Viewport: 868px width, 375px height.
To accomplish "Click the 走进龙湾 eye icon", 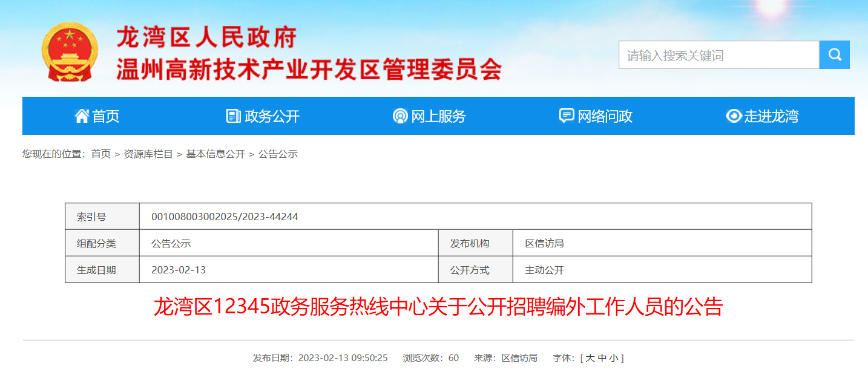I will pos(734,116).
